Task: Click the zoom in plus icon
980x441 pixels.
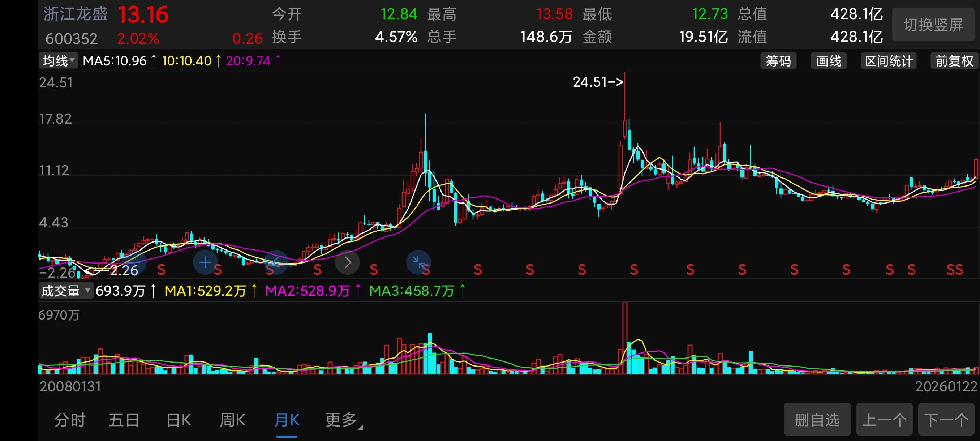Action: (205, 262)
